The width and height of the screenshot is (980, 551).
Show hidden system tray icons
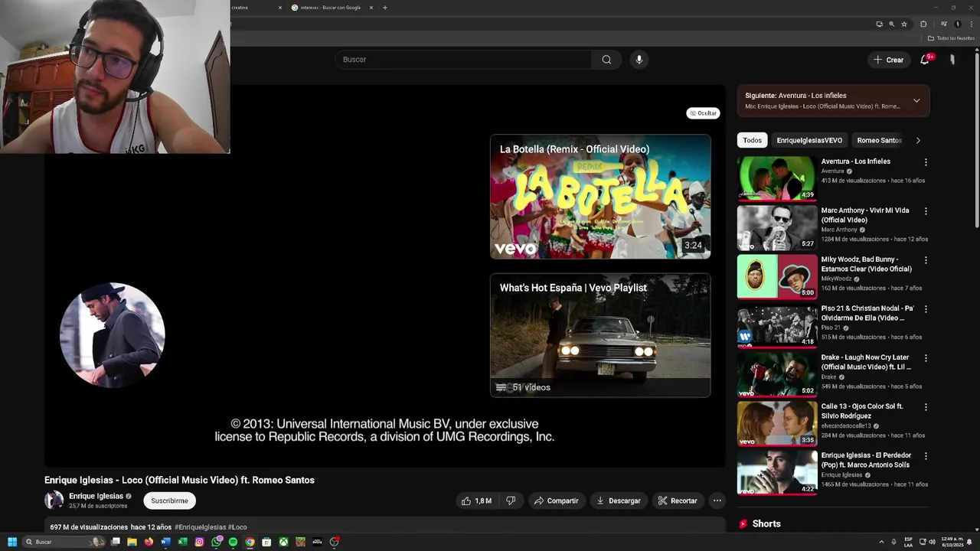881,542
